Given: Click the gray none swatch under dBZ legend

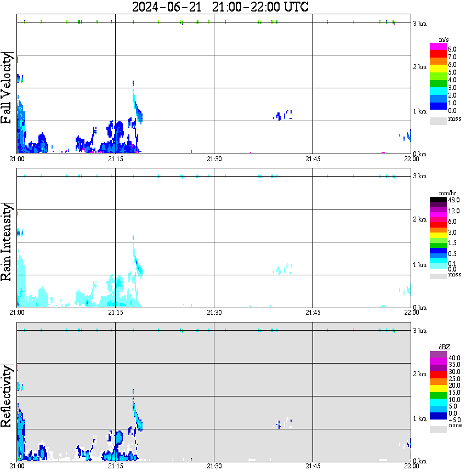Looking at the screenshot, I should click(x=438, y=429).
